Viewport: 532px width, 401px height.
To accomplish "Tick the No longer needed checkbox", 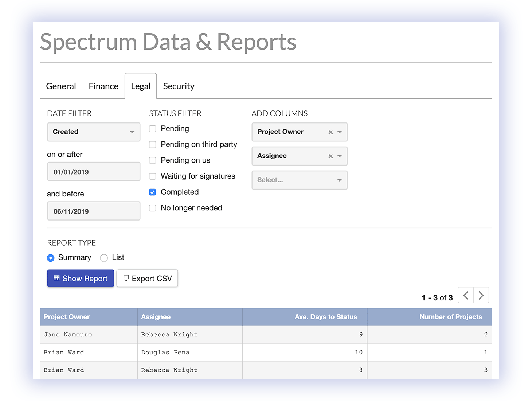I will 153,208.
